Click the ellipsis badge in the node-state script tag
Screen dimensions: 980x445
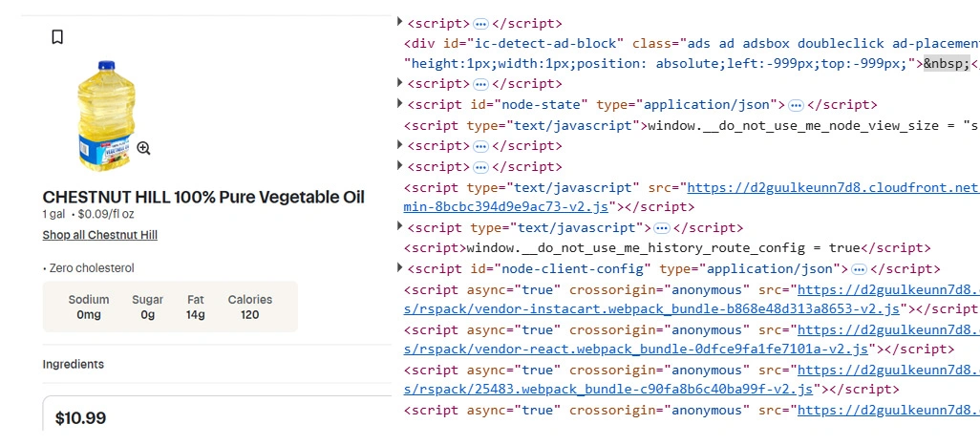(796, 105)
